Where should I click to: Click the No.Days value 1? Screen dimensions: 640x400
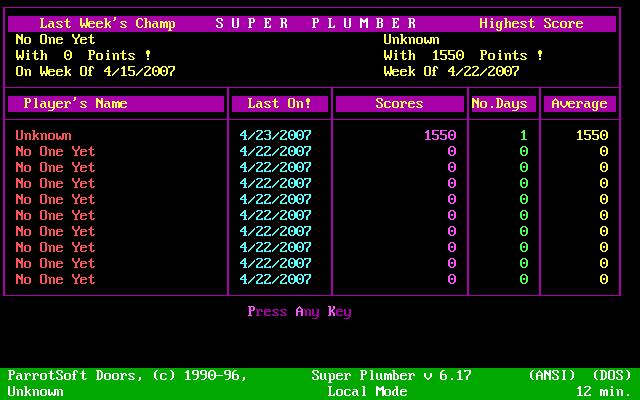524,136
